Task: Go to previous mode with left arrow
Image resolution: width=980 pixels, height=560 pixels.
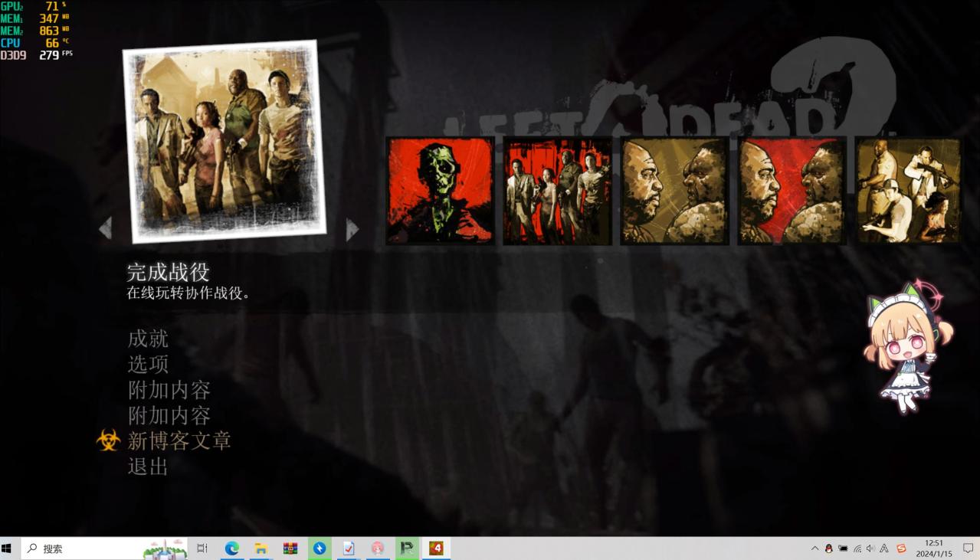Action: point(106,228)
